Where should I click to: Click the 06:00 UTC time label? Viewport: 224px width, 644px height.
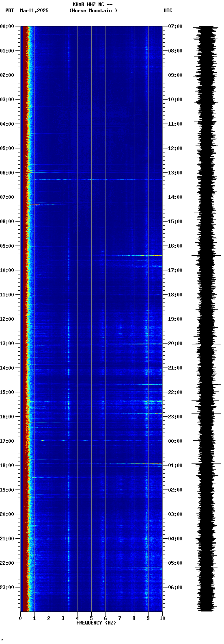[175, 587]
